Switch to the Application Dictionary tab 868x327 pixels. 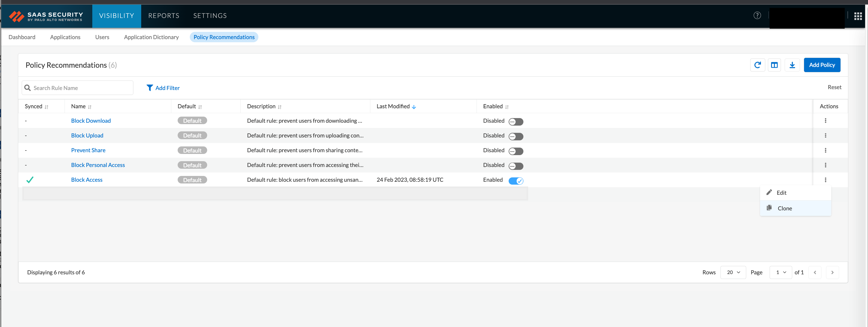151,37
